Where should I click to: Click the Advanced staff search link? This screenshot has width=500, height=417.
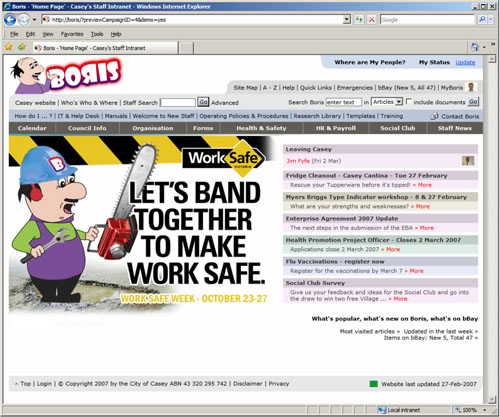pyautogui.click(x=225, y=103)
